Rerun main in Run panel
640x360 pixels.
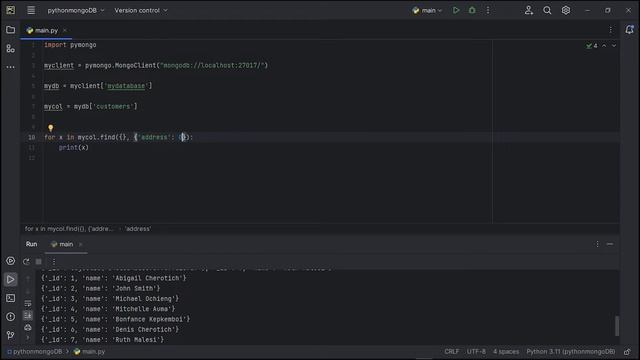pos(26,262)
